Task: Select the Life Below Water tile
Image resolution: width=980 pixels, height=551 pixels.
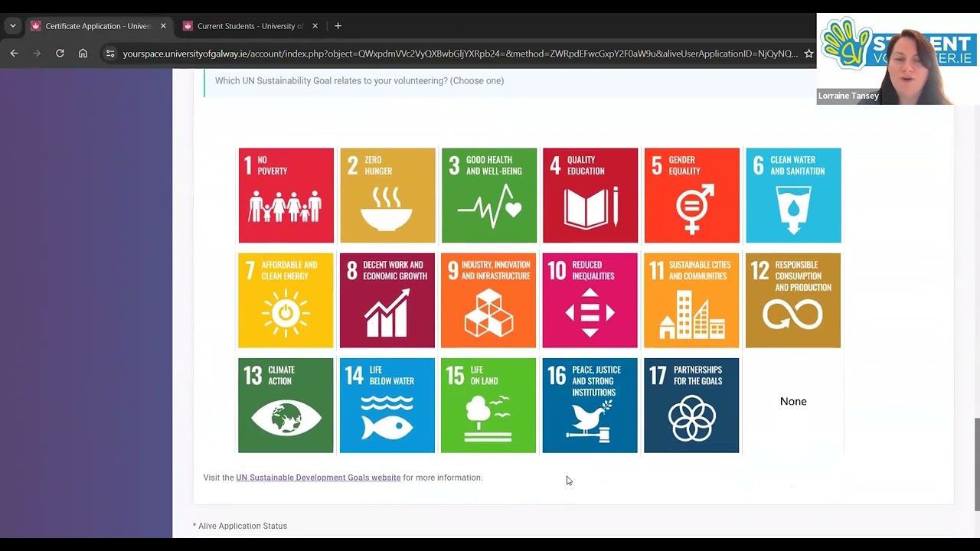Action: pyautogui.click(x=387, y=405)
